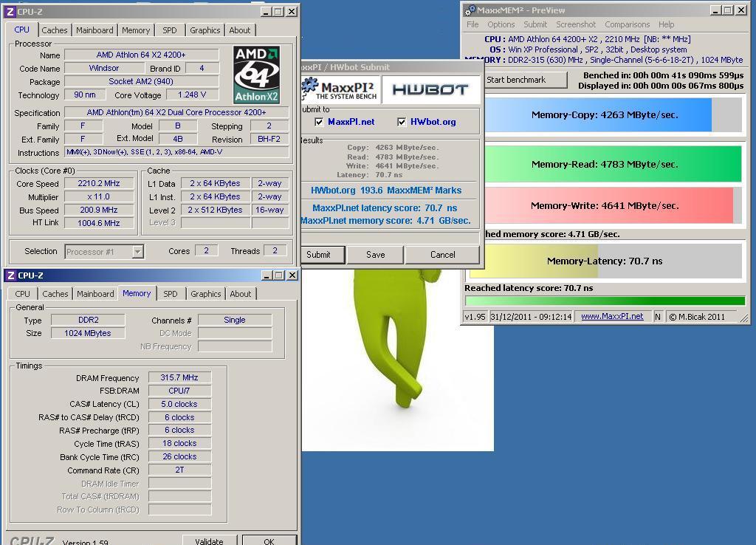Open the Options menu in MaxxMEM²
Screen dimensions: 756x545
[501, 24]
